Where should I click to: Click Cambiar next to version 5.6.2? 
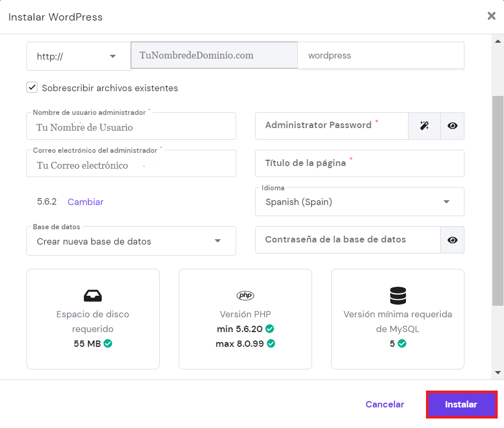pos(85,202)
